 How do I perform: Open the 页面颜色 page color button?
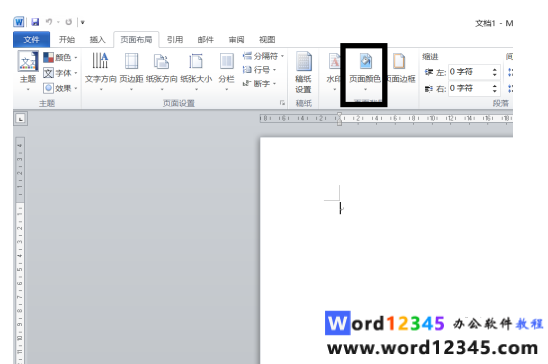[x=365, y=71]
